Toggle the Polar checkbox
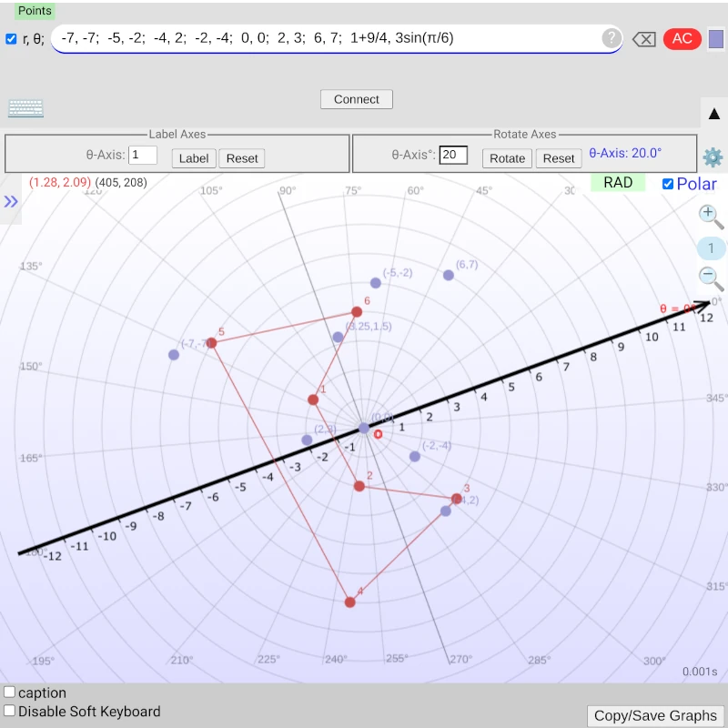The height and width of the screenshot is (728, 728). (x=668, y=184)
